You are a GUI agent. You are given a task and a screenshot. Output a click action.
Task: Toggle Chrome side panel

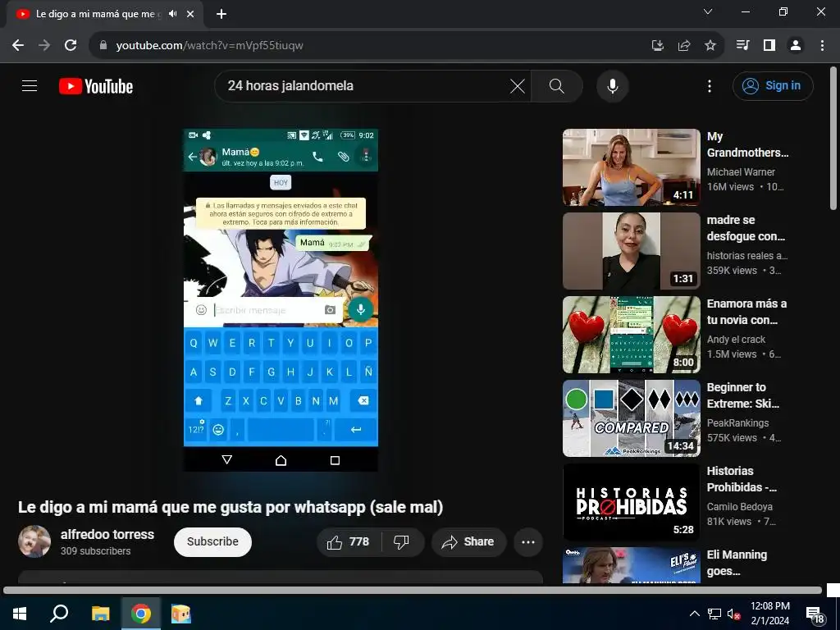[x=769, y=45]
